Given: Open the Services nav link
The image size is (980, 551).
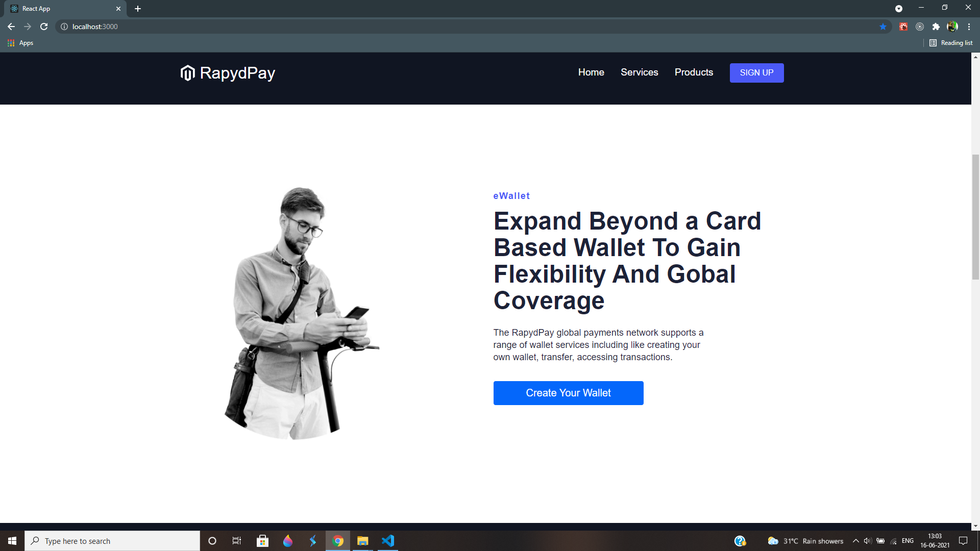Looking at the screenshot, I should pos(639,72).
